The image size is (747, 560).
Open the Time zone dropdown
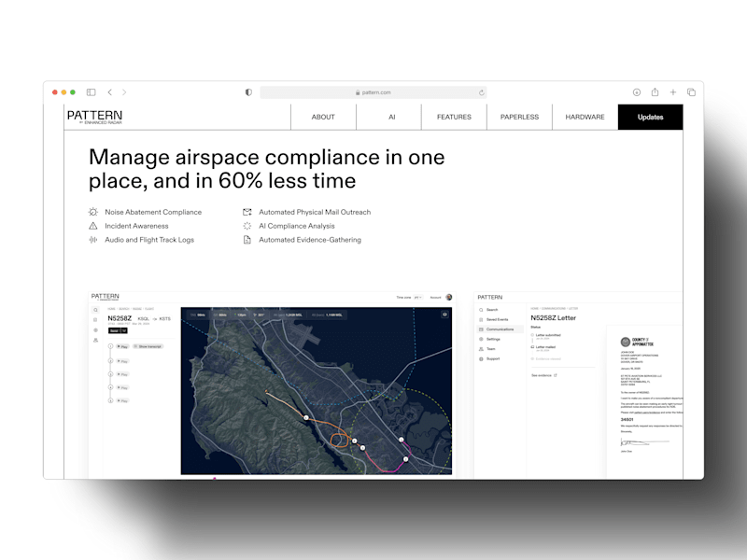[x=417, y=297]
